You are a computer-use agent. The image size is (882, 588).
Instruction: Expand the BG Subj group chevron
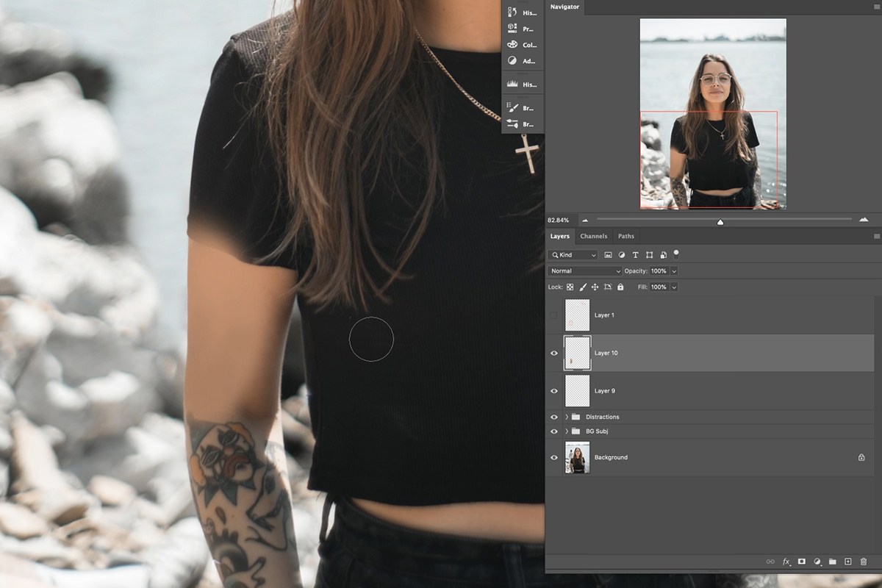tap(567, 431)
